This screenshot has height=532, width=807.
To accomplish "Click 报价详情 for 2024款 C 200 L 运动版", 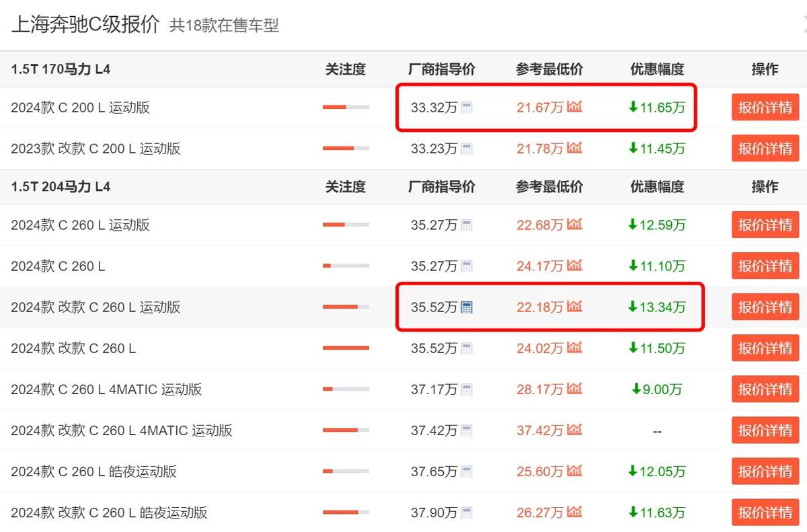I will click(765, 108).
